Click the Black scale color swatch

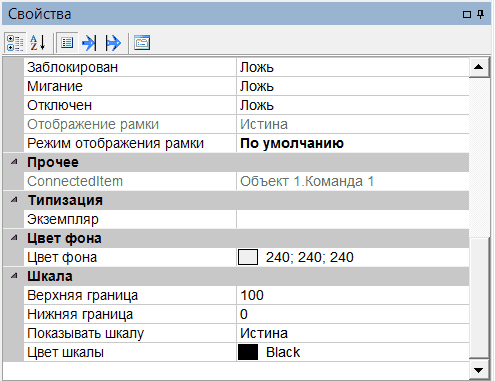point(248,352)
